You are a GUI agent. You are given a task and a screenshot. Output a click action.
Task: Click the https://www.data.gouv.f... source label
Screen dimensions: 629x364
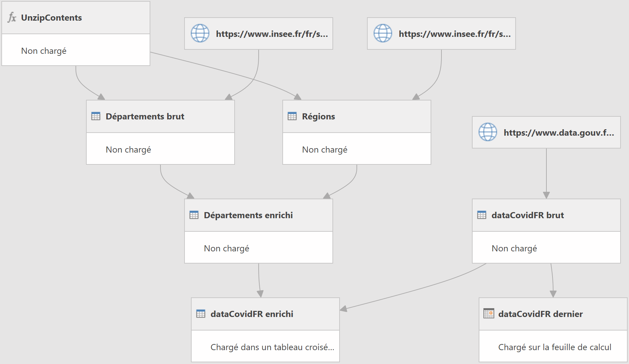(559, 133)
